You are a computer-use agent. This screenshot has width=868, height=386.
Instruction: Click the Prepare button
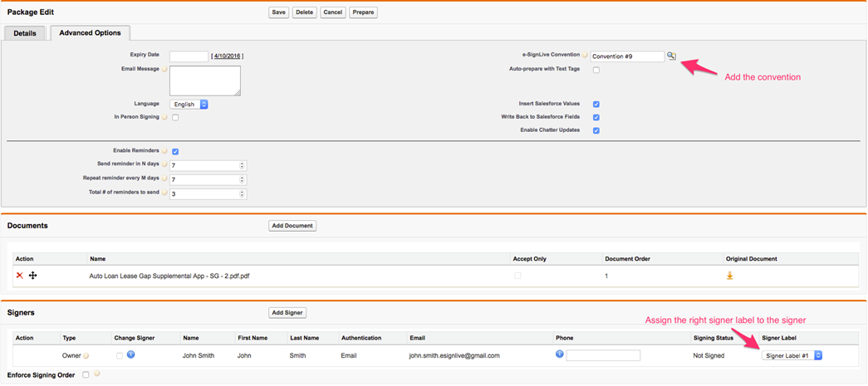363,12
